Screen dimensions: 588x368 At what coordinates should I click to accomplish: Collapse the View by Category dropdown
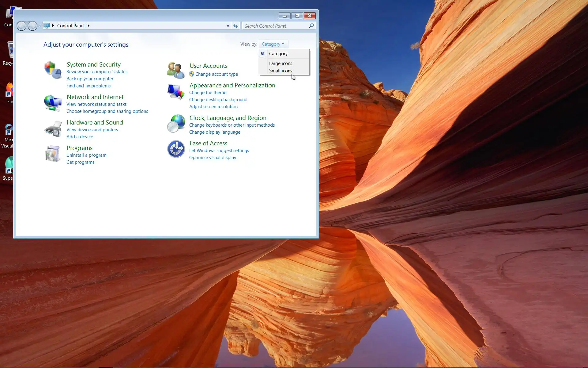point(273,44)
